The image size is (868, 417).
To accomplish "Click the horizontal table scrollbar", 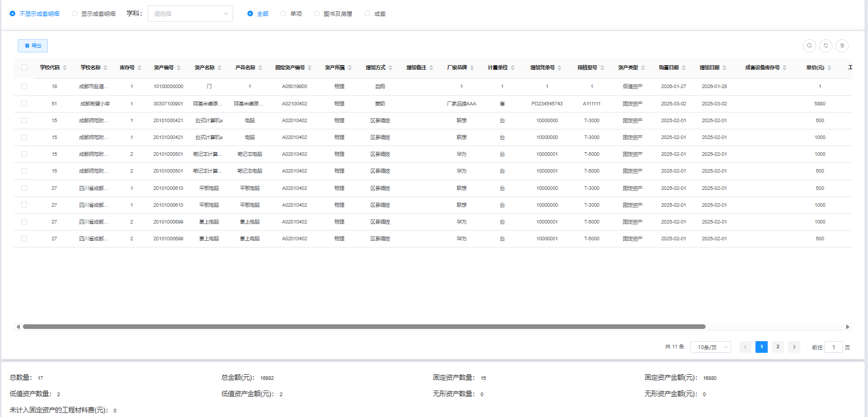I will 364,327.
